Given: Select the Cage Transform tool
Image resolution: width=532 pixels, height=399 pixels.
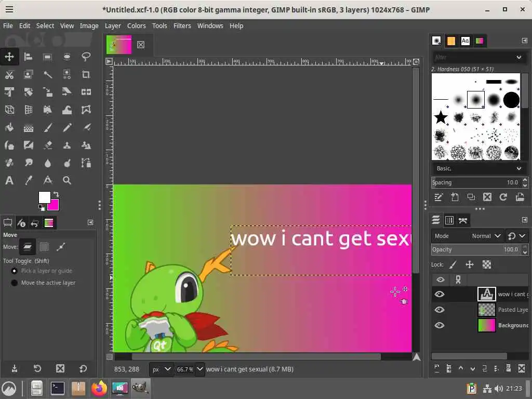Looking at the screenshot, I should click(86, 110).
